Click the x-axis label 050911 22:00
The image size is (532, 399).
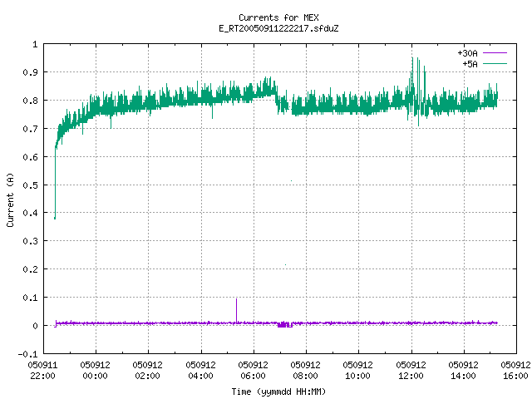[x=42, y=371]
